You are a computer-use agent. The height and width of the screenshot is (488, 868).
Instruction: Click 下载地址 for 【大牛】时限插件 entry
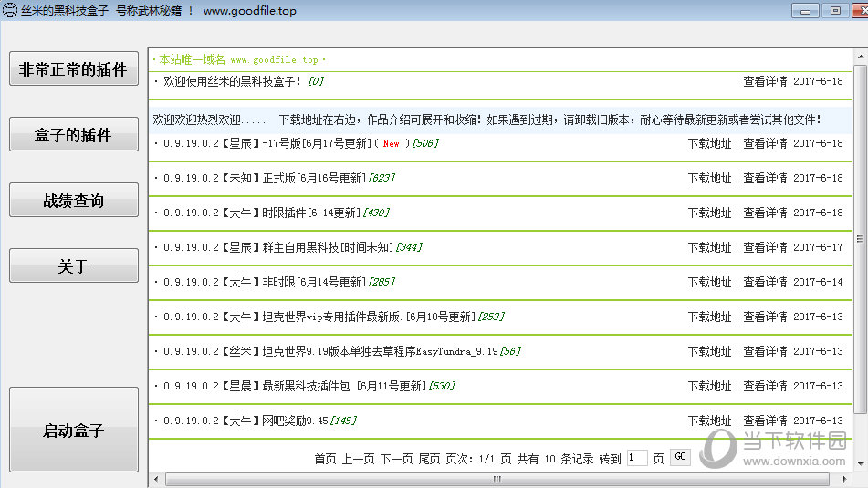click(709, 213)
